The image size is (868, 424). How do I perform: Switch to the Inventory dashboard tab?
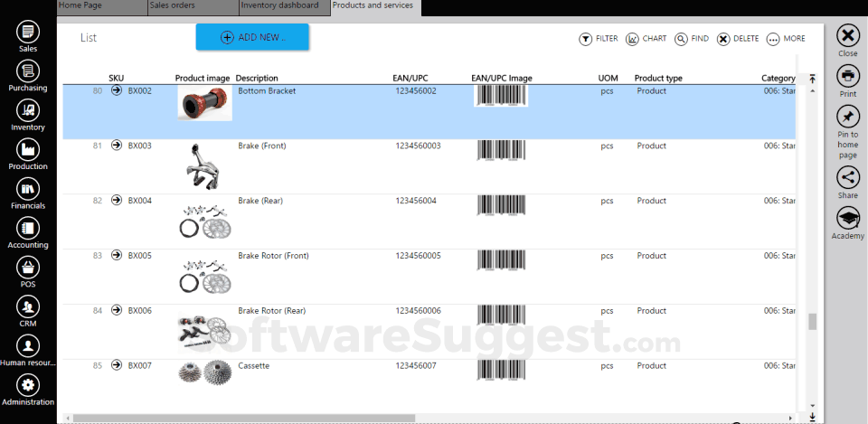pos(285,7)
